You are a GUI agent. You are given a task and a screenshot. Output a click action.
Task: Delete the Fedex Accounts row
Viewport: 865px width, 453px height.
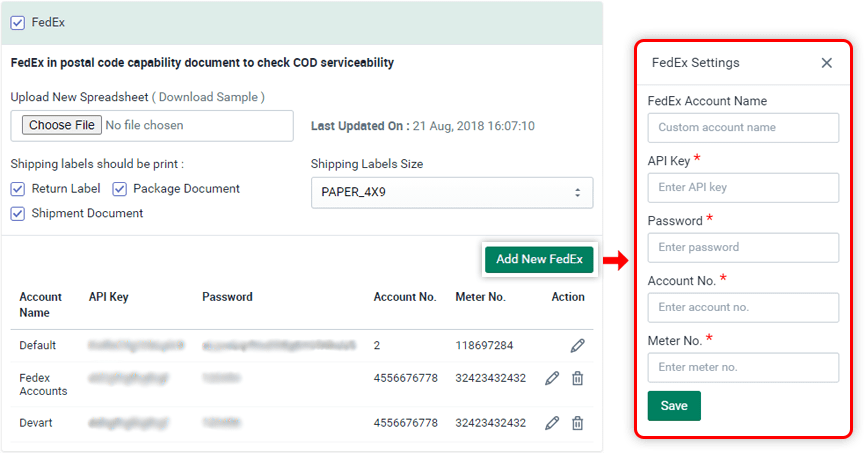coord(577,378)
